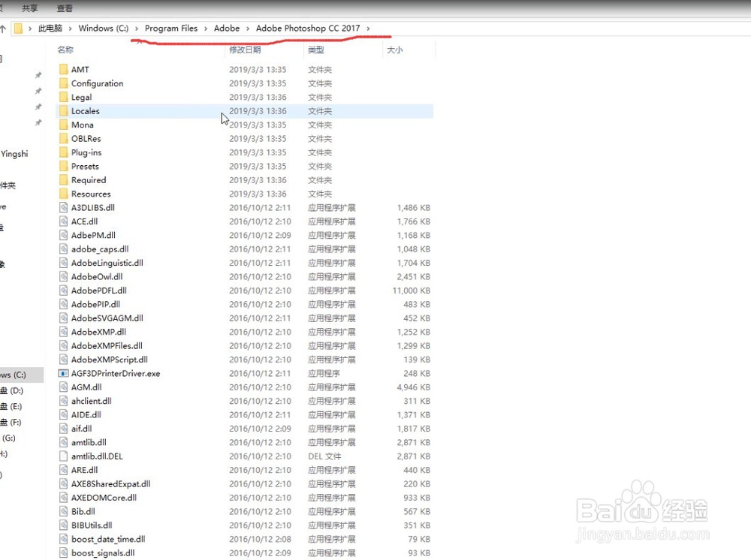
Task: Select boost_signals.dll file name
Action: coord(103,553)
